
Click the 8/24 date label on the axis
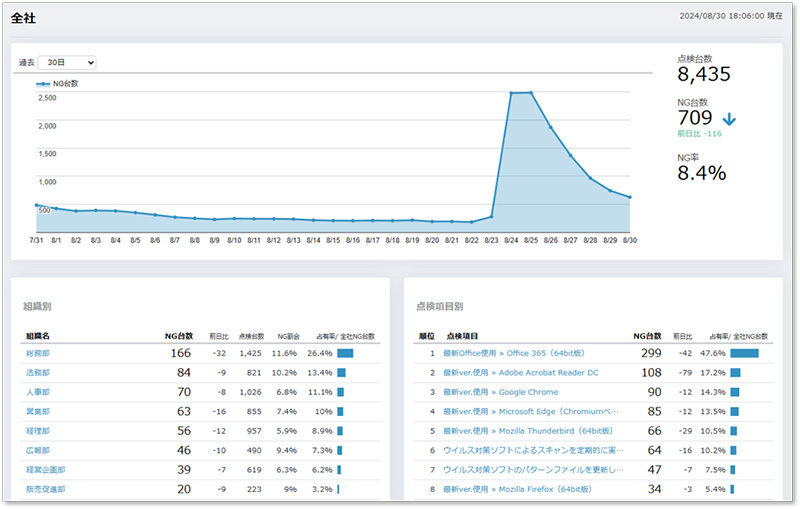click(511, 240)
